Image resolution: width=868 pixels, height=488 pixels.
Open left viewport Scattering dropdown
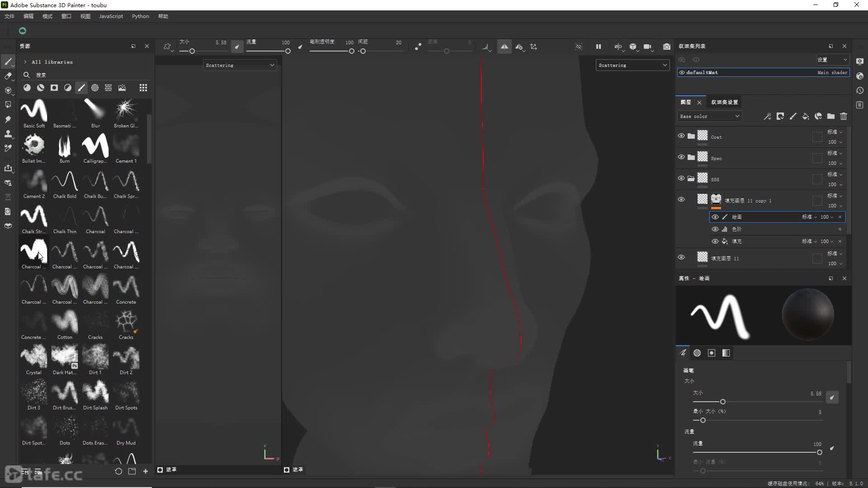(240, 65)
